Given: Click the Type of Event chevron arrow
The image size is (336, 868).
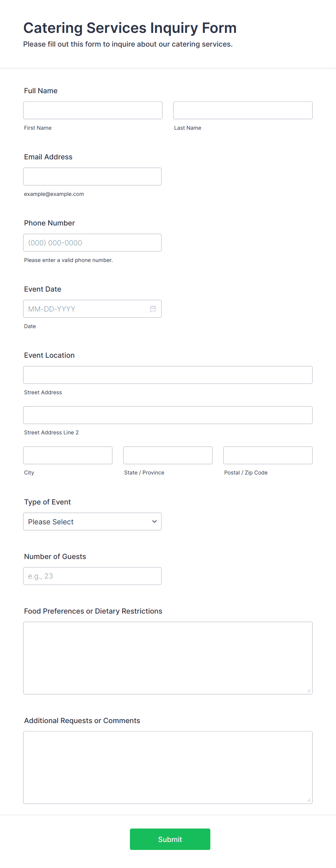Looking at the screenshot, I should click(x=154, y=521).
